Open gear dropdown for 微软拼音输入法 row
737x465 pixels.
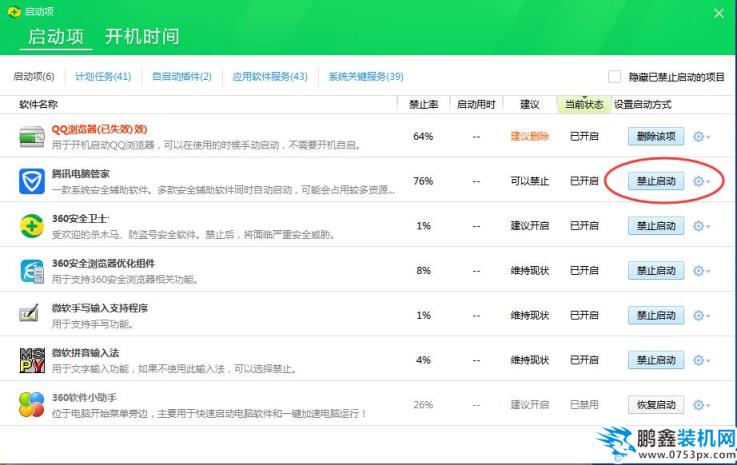coord(701,360)
